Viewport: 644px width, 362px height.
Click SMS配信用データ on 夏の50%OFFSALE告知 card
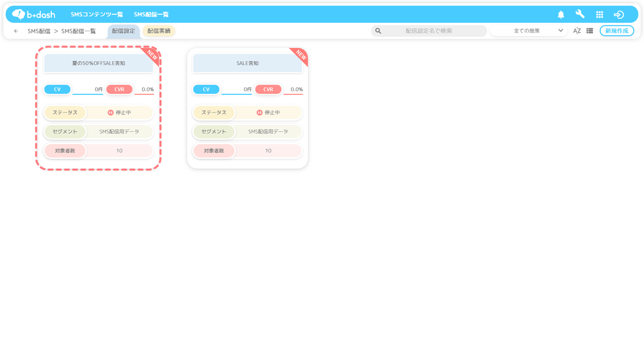(x=119, y=131)
